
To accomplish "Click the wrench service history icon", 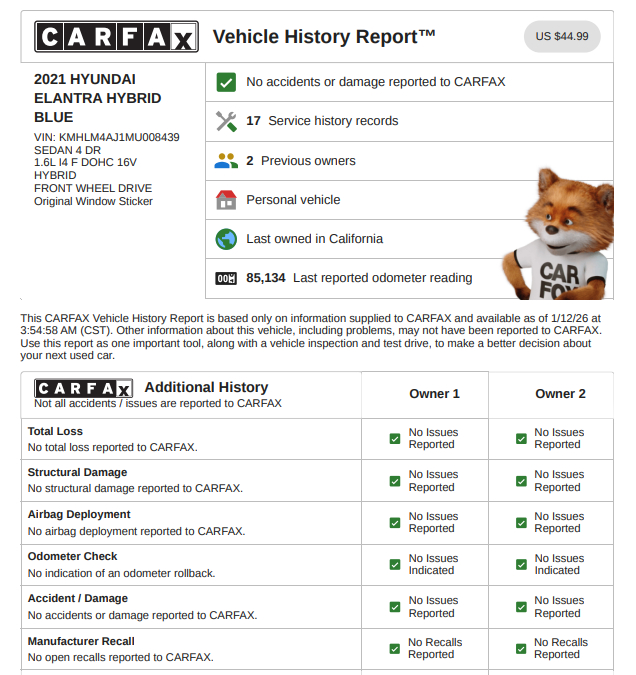I will pos(226,121).
